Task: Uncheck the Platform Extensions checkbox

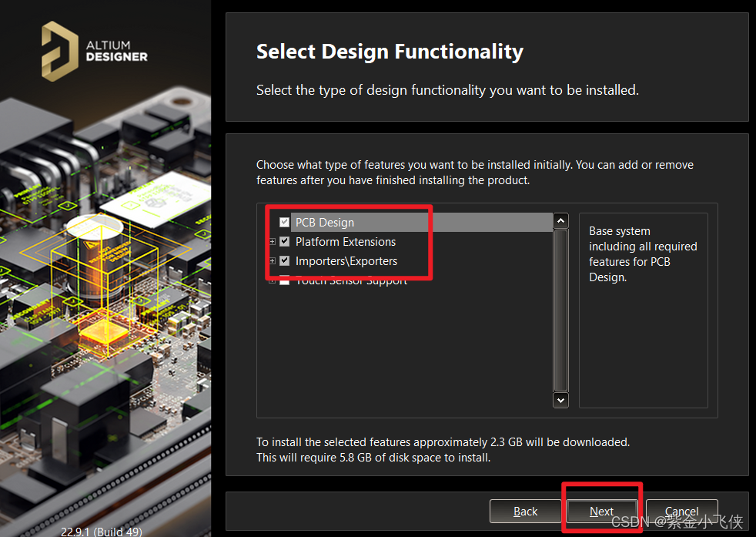Action: tap(285, 242)
